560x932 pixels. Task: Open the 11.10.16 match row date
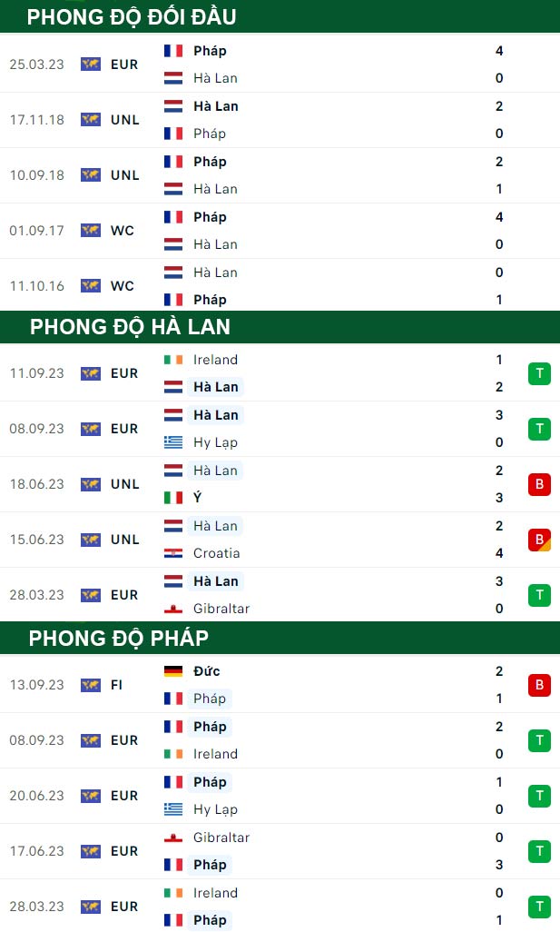(37, 286)
